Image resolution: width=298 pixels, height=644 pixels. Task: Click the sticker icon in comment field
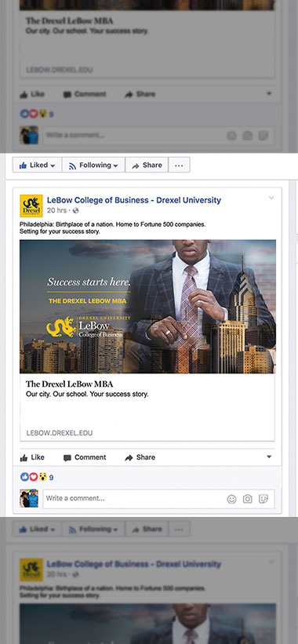click(263, 499)
